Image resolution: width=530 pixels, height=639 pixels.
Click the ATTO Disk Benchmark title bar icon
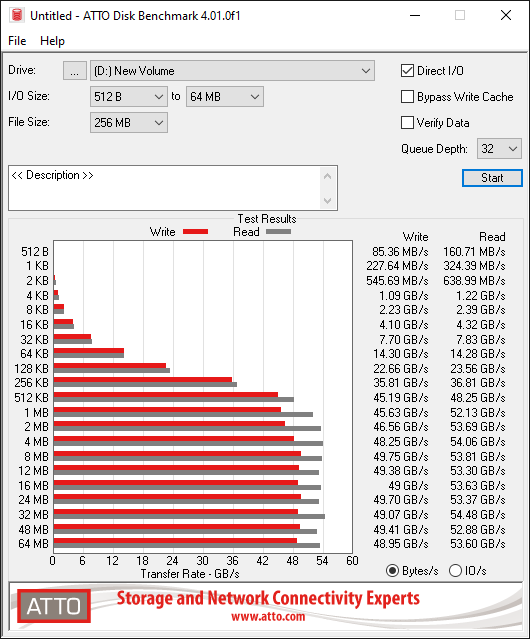[x=17, y=15]
